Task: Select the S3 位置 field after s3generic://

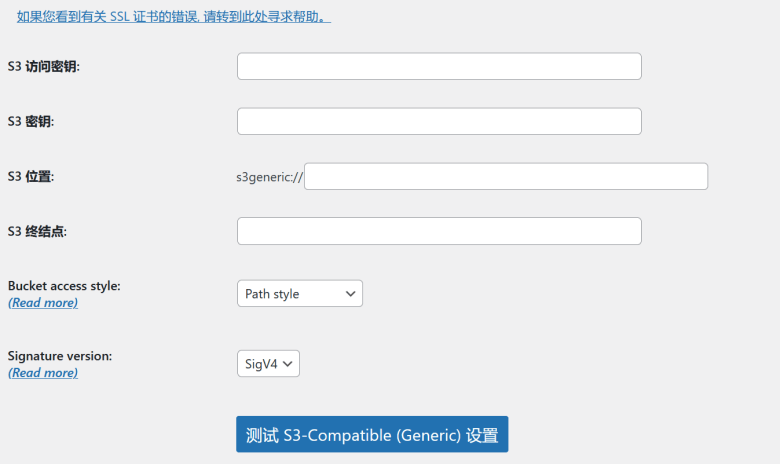Action: pyautogui.click(x=506, y=176)
